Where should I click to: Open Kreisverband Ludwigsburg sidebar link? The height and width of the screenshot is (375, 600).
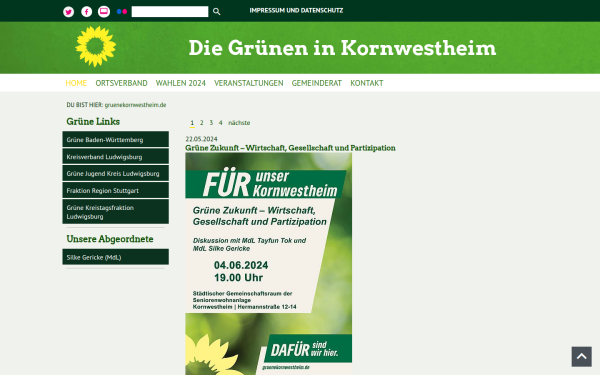click(116, 157)
